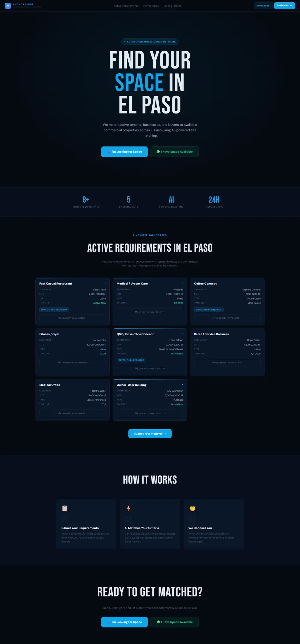The height and width of the screenshot is (644, 300).
Task: Select the 2,000–2,800 SF size value
Action: (x=97, y=294)
